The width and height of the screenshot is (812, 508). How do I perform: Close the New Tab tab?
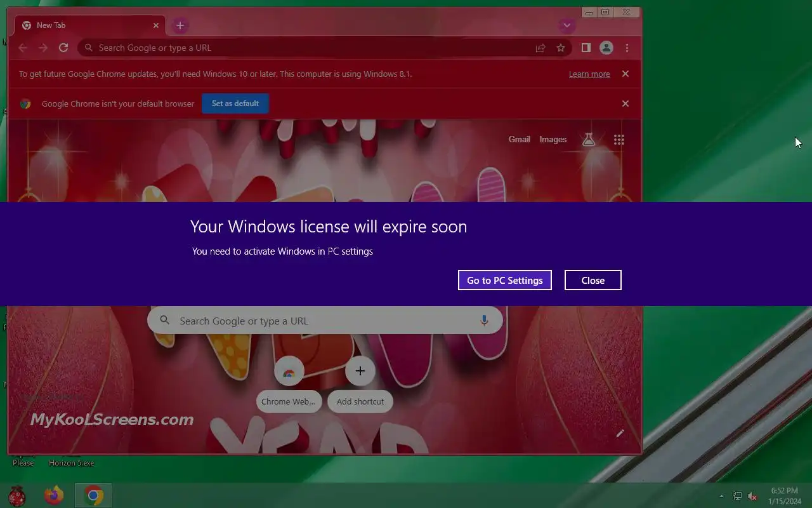(156, 25)
